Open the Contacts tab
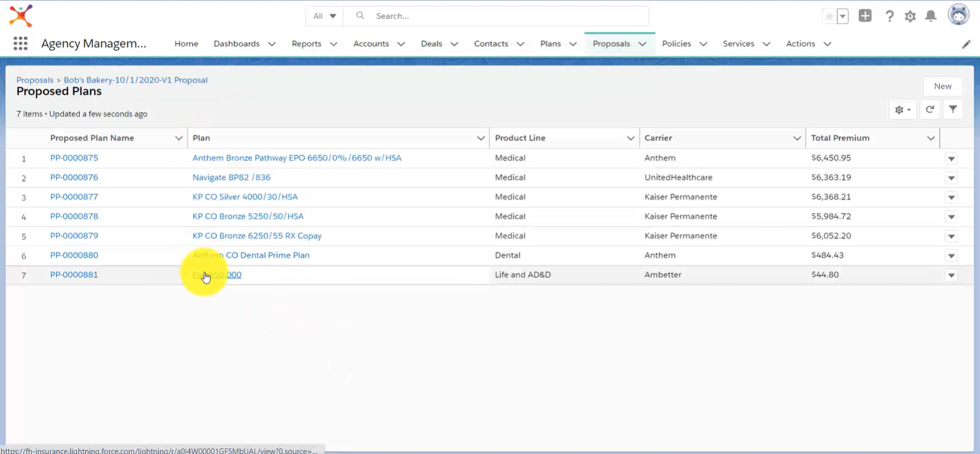 pos(491,44)
